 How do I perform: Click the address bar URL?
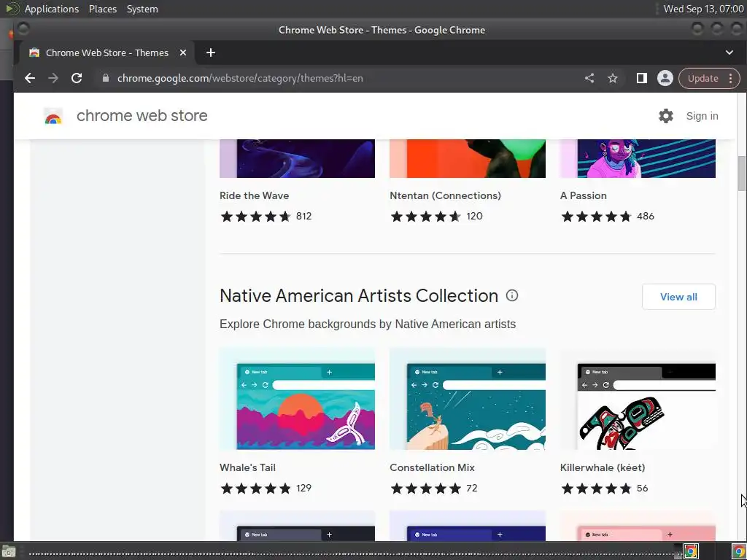click(240, 78)
